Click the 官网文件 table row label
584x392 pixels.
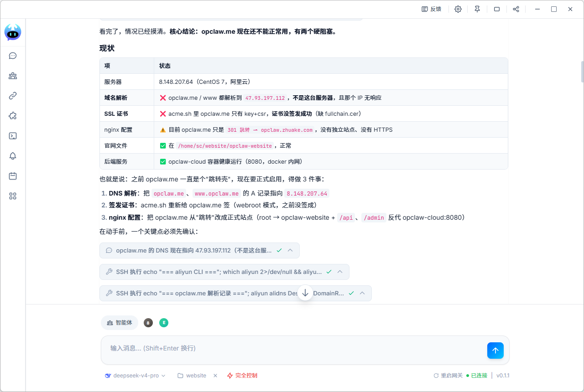116,146
